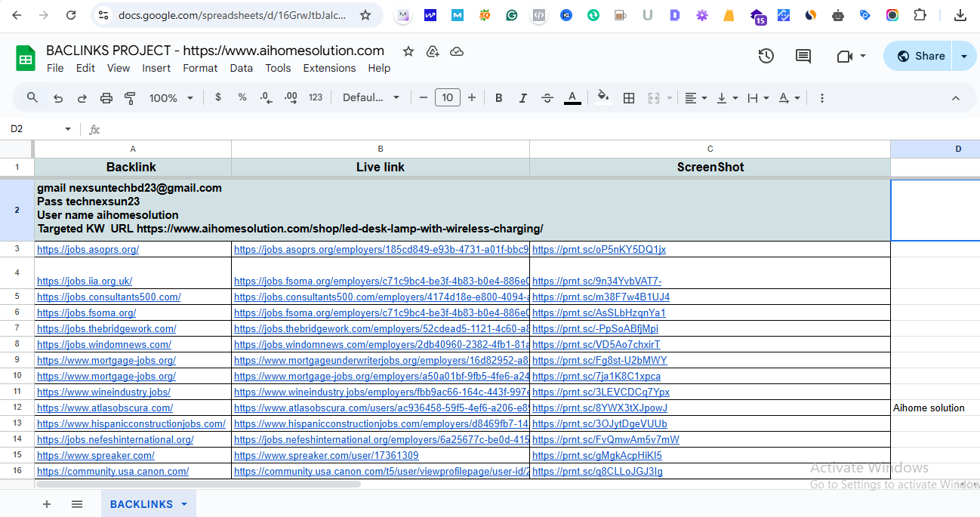Click the font size field showing 10

[x=448, y=97]
